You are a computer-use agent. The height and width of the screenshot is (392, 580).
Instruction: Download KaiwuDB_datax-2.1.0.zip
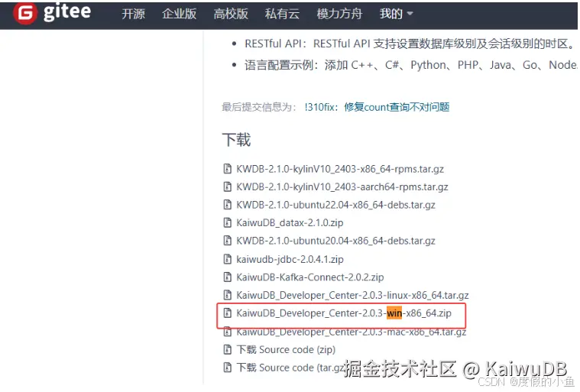coord(290,222)
